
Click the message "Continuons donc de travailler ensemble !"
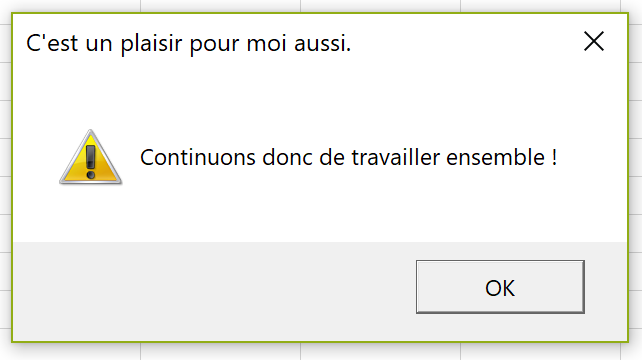click(348, 157)
